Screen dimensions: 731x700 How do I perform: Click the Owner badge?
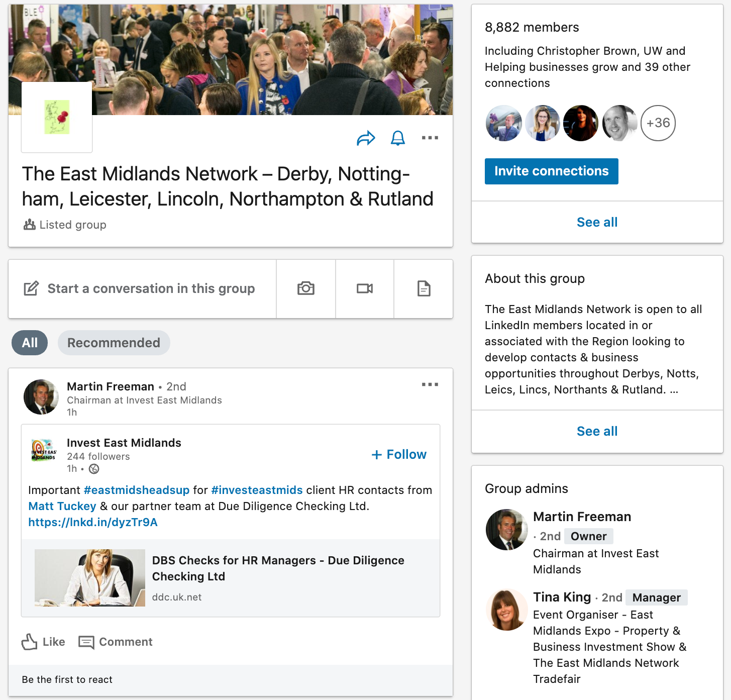click(x=589, y=536)
